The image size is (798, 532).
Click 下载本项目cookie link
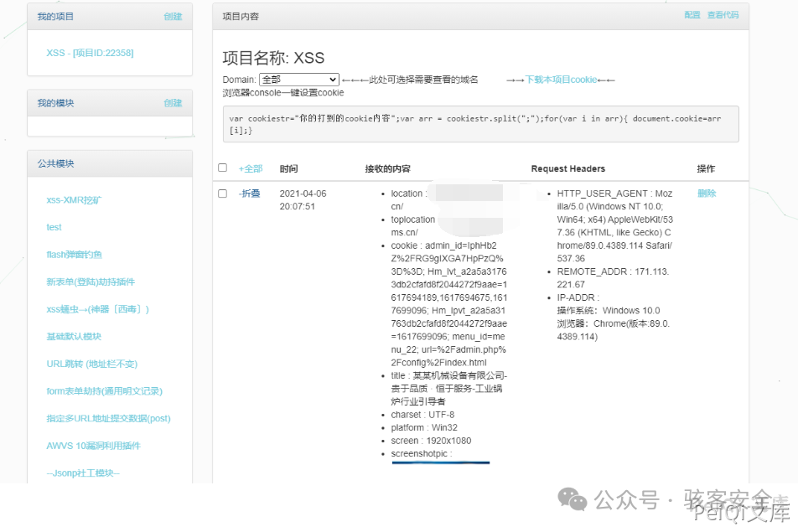(x=561, y=80)
